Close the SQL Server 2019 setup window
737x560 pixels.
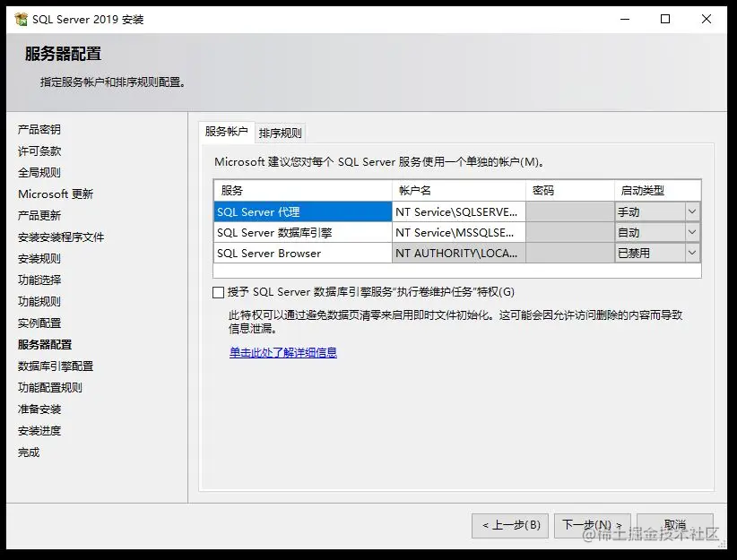pyautogui.click(x=706, y=19)
